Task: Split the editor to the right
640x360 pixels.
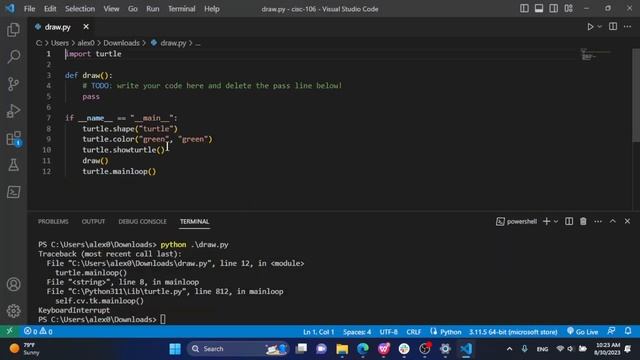Action: point(613,27)
